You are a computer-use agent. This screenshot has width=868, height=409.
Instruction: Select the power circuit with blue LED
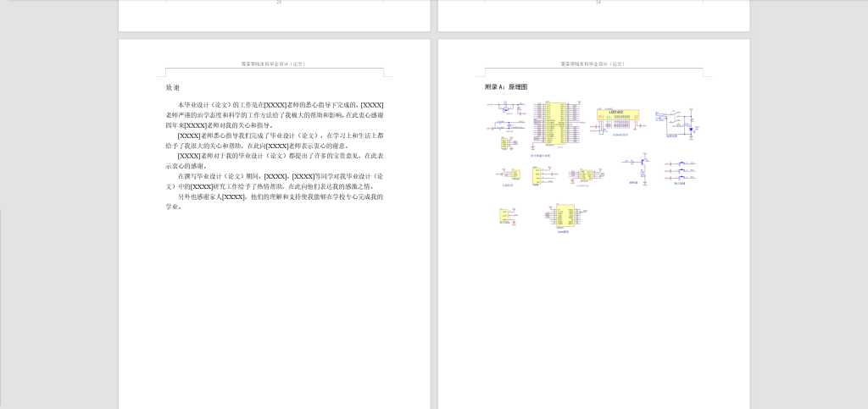click(x=677, y=124)
